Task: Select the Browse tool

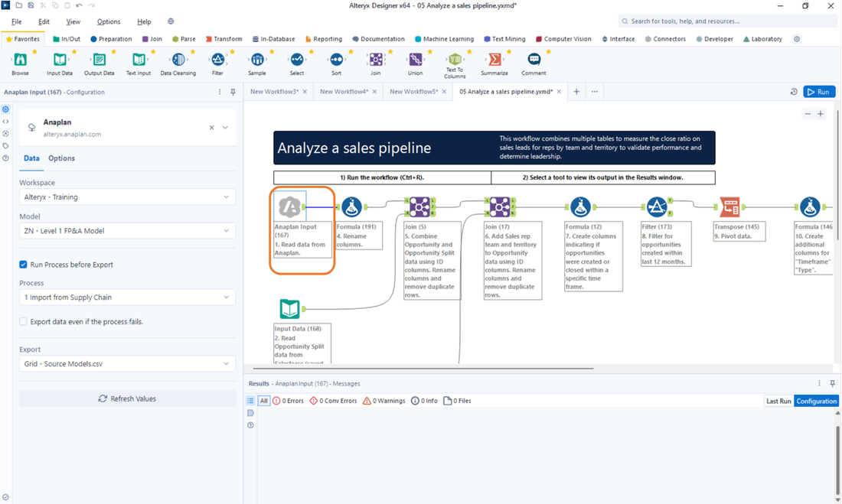Action: click(x=19, y=60)
